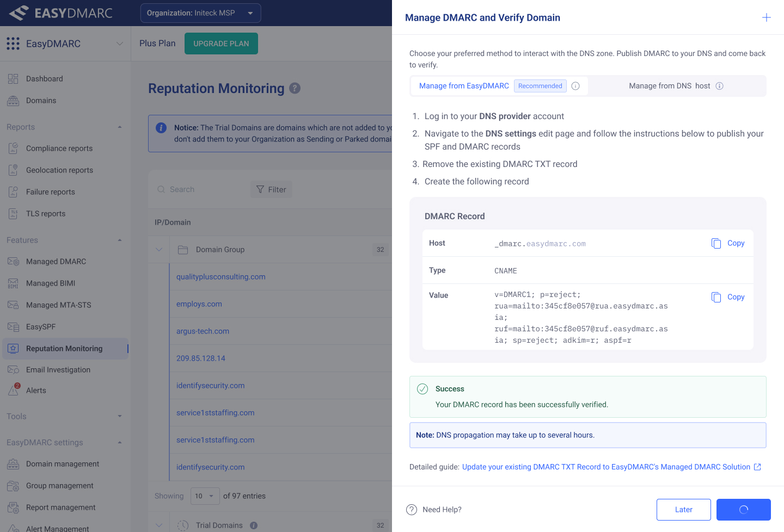Click the Plus Plan label

157,44
